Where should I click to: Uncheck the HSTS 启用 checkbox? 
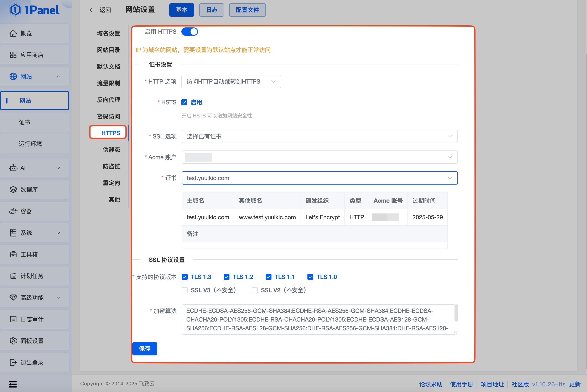[x=185, y=102]
